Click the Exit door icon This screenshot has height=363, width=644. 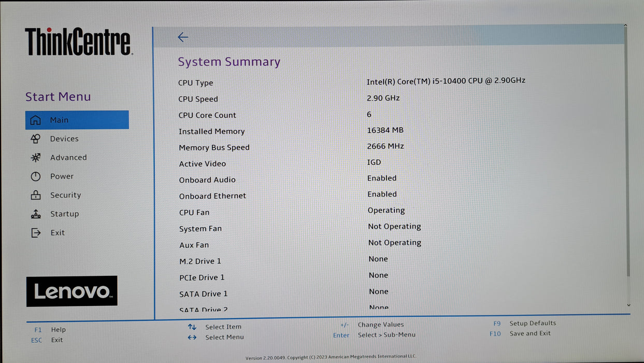35,233
